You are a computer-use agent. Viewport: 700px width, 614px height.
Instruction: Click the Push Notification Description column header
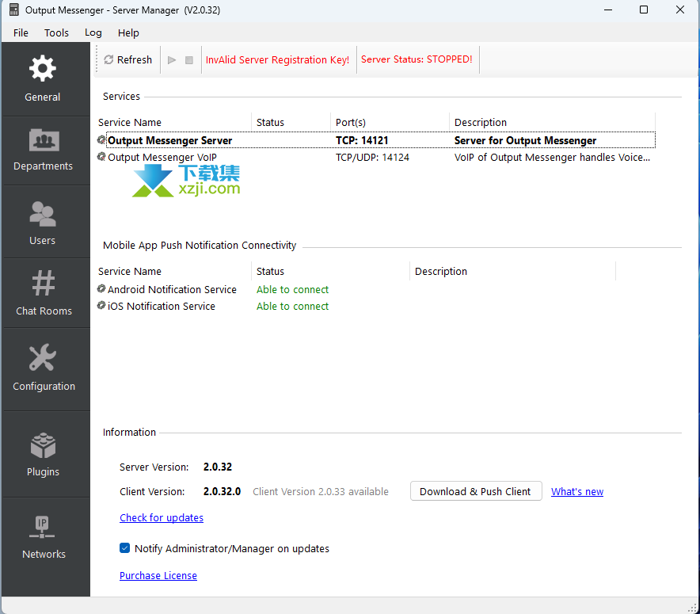pos(441,272)
